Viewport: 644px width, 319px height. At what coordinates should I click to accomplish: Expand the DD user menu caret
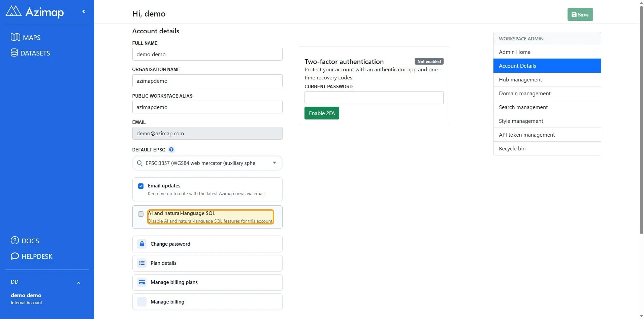point(78,283)
